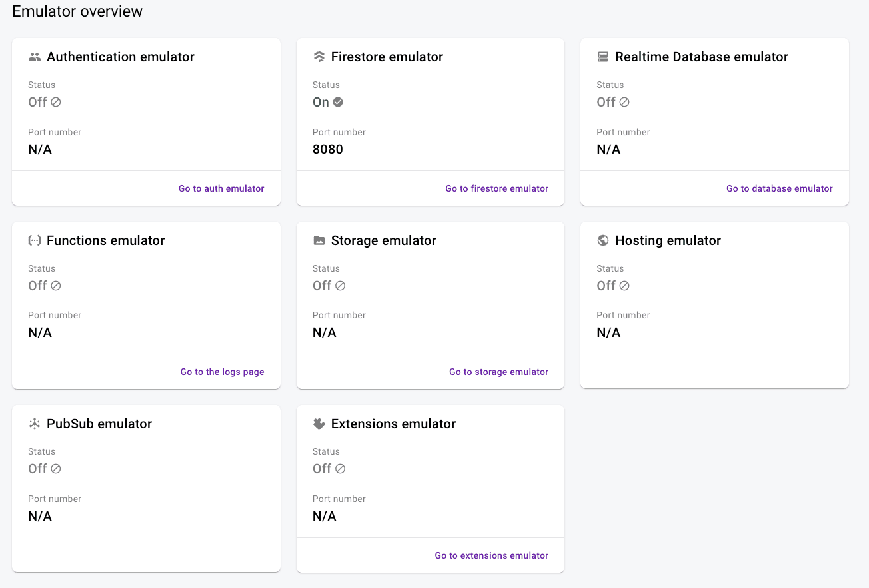Click the Functions emulator brackets icon
Viewport: 869px width, 588px height.
click(35, 241)
